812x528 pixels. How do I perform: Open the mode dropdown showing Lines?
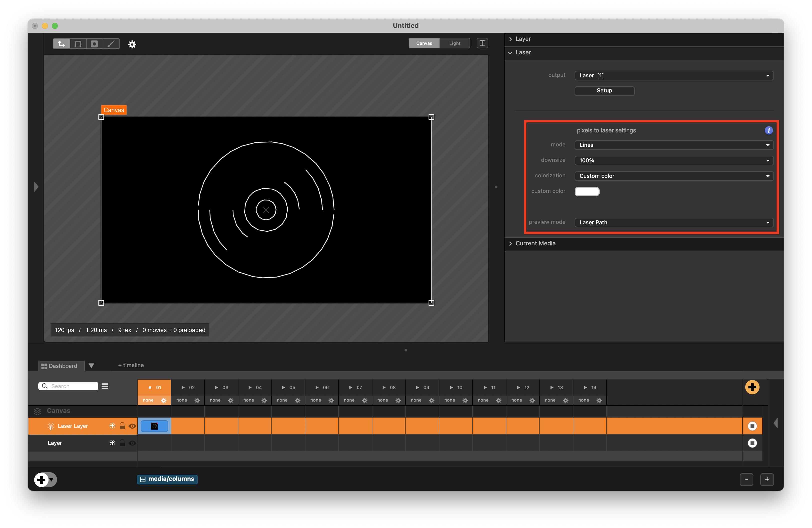click(674, 145)
